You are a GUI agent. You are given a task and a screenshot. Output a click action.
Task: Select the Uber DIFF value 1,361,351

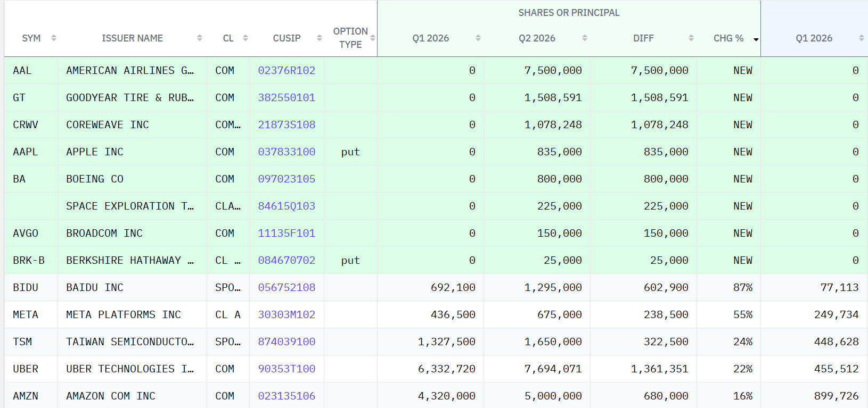pyautogui.click(x=660, y=369)
